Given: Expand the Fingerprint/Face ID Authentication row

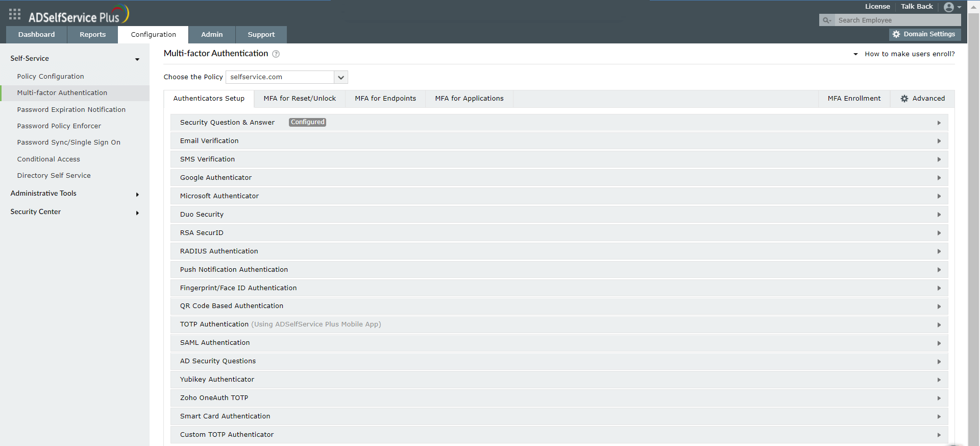Looking at the screenshot, I should coord(559,288).
